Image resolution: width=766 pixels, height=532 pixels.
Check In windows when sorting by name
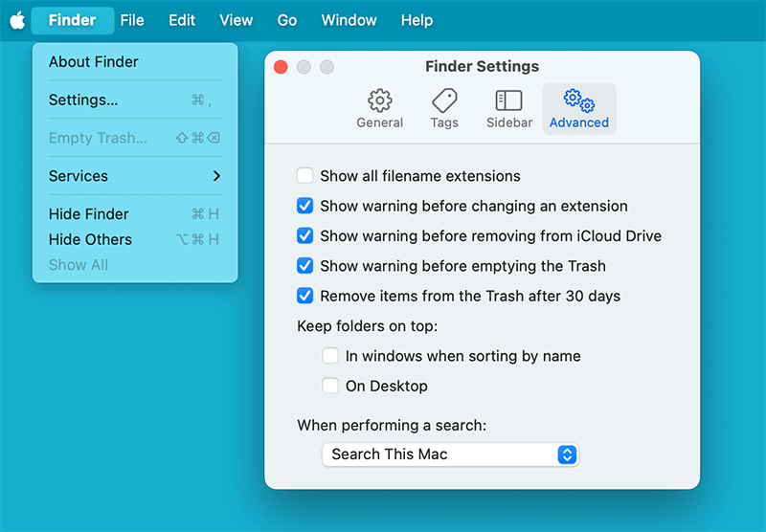pos(330,356)
